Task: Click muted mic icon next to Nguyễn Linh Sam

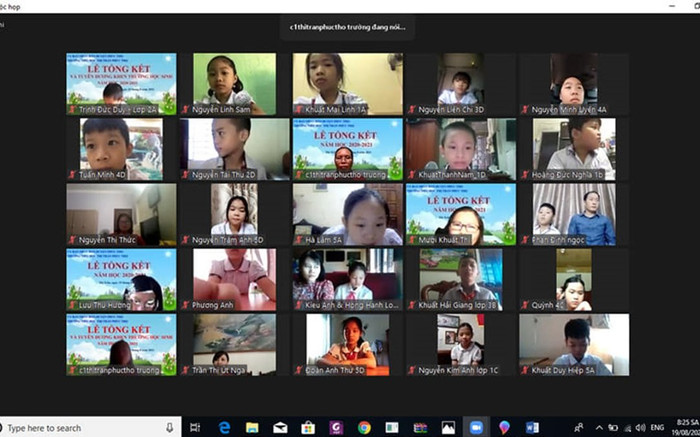Action: [185, 109]
